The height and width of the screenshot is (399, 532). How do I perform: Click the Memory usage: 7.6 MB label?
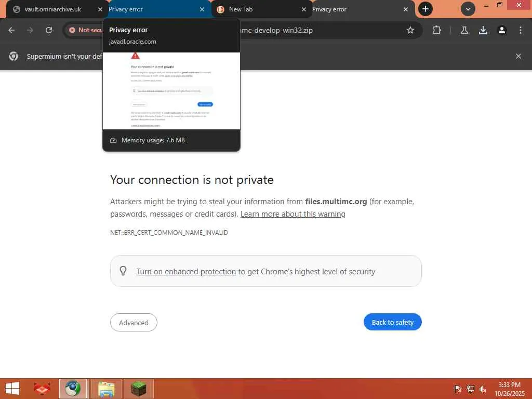153,140
